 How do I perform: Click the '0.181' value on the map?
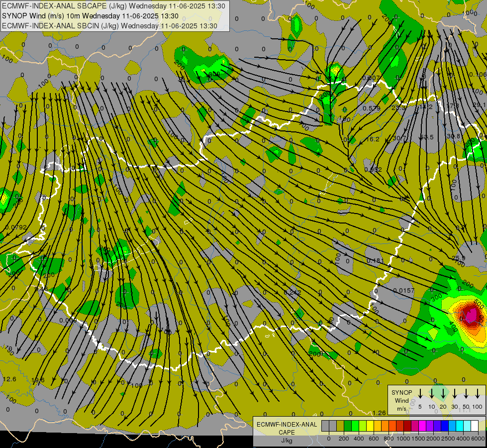coord(376,260)
